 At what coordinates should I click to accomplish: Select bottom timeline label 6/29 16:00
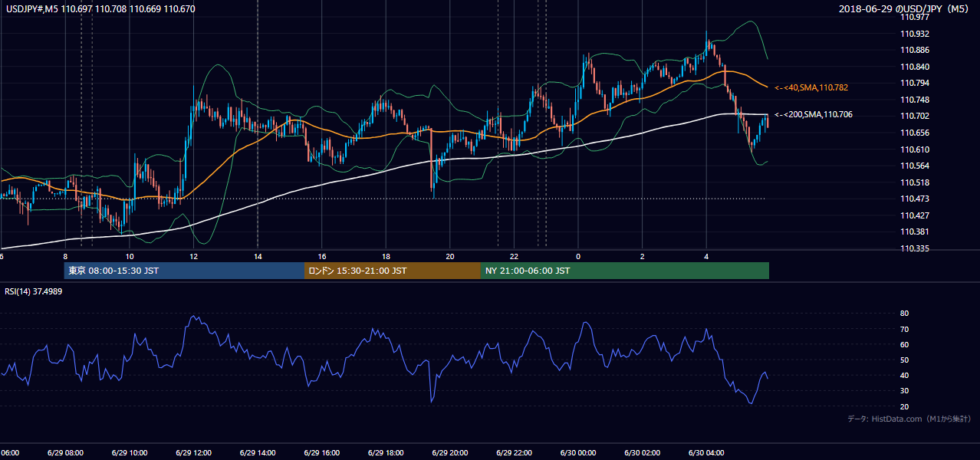pyautogui.click(x=322, y=453)
